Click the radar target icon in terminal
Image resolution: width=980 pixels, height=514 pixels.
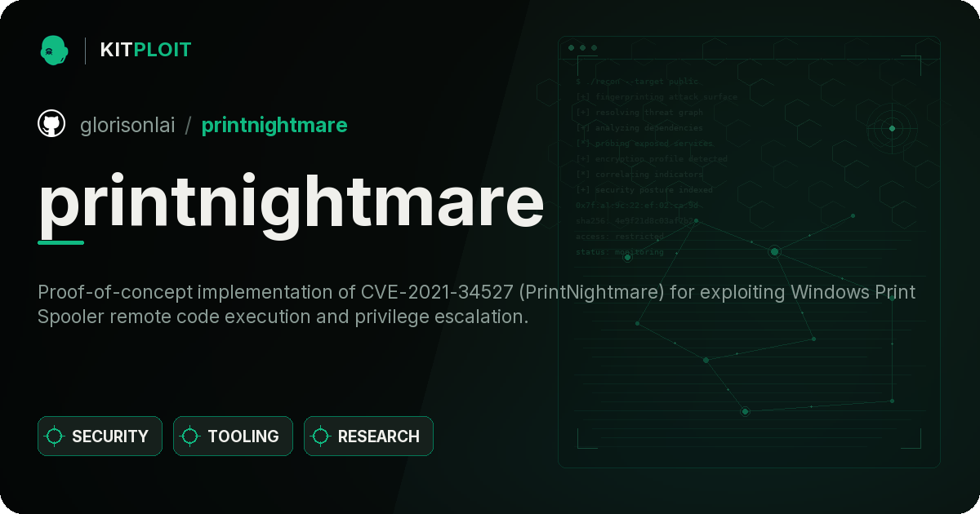tap(892, 128)
